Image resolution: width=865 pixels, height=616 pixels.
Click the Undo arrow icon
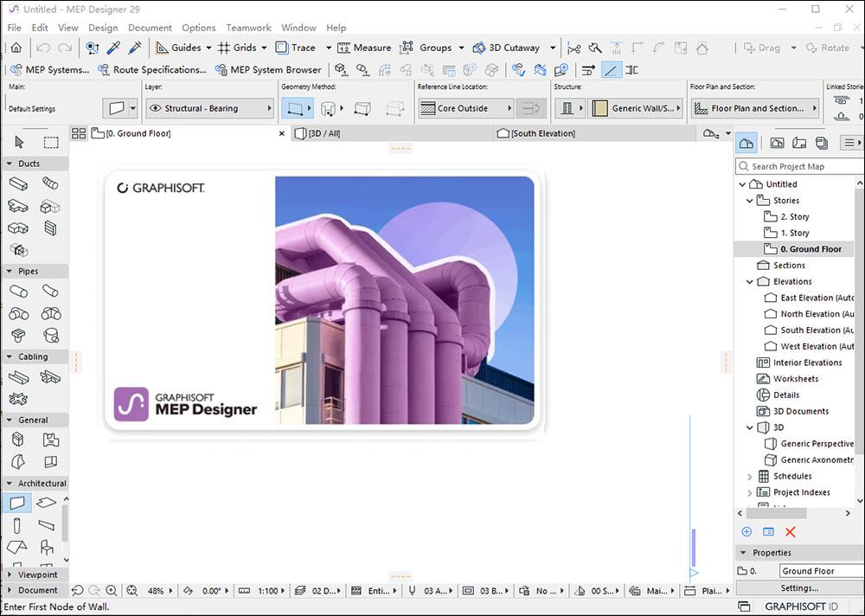pos(43,48)
